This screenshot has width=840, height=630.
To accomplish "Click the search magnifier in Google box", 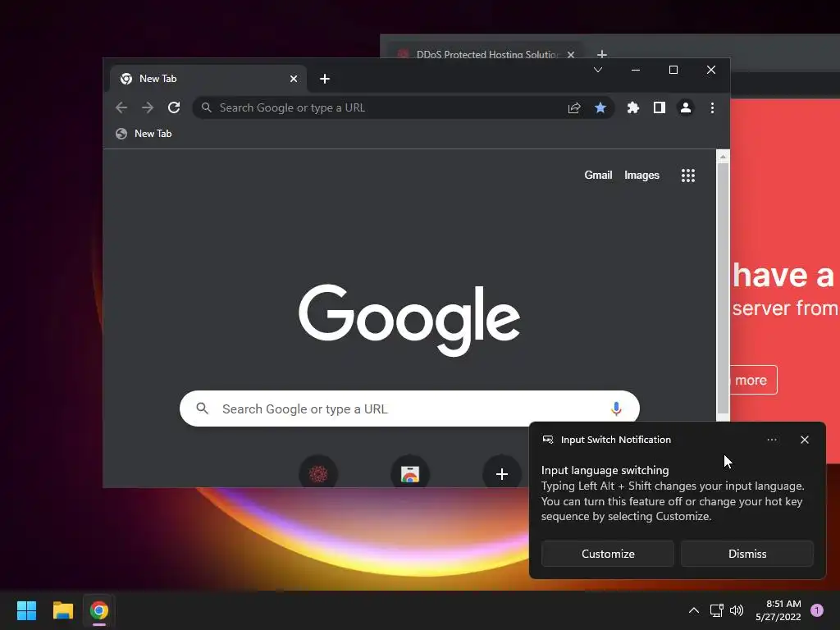I will tap(202, 409).
